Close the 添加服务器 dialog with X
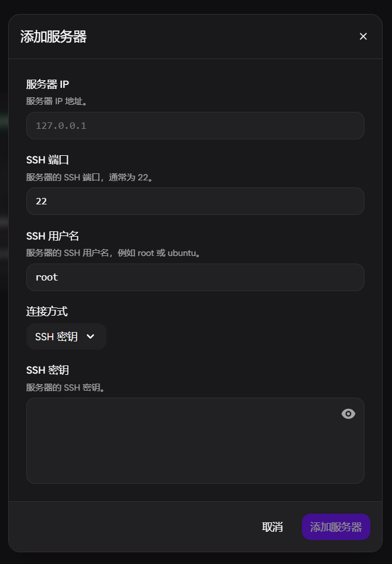 pyautogui.click(x=363, y=36)
